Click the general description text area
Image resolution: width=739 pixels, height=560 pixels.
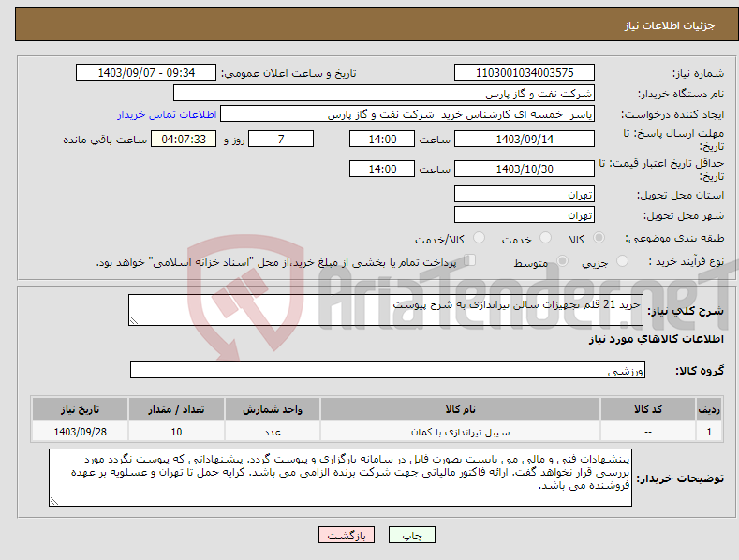(386, 310)
